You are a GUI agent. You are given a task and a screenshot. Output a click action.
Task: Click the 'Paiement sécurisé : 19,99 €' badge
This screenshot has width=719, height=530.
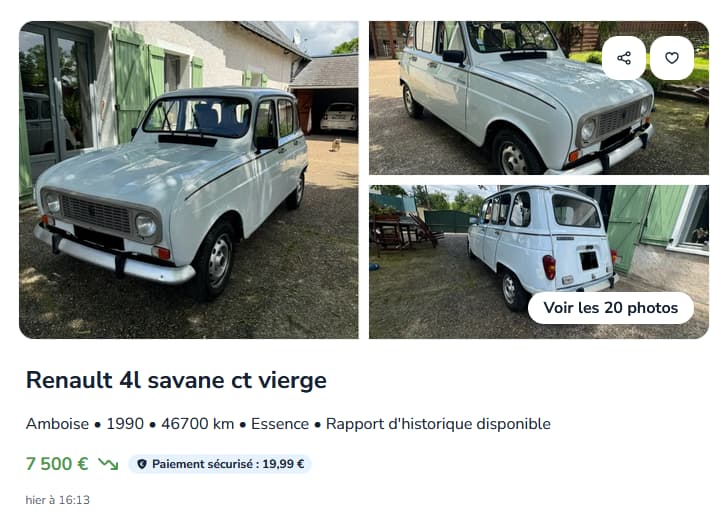tap(220, 464)
